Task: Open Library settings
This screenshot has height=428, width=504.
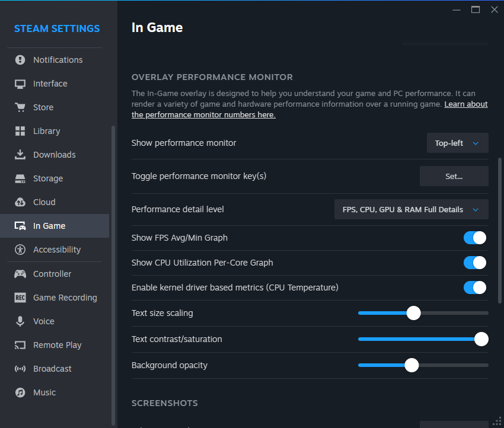Action: 55,131
